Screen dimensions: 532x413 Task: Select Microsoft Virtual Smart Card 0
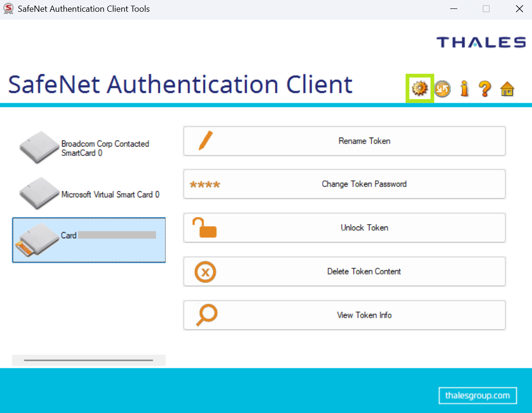(89, 194)
